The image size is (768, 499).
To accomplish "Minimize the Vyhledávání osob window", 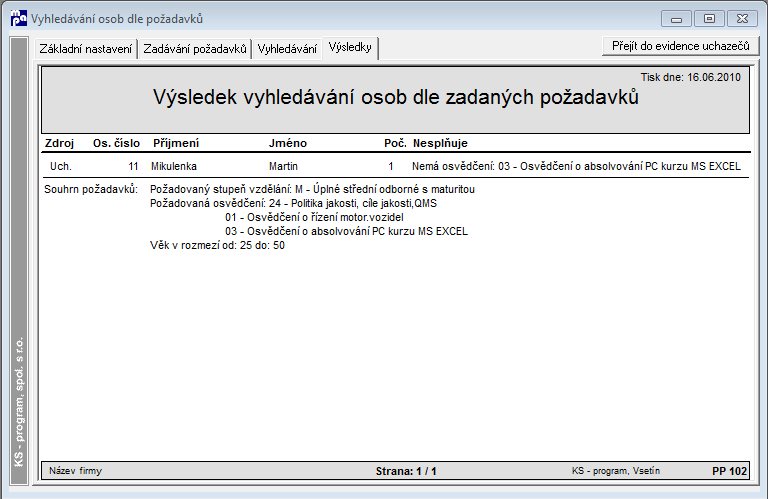I will pyautogui.click(x=676, y=19).
